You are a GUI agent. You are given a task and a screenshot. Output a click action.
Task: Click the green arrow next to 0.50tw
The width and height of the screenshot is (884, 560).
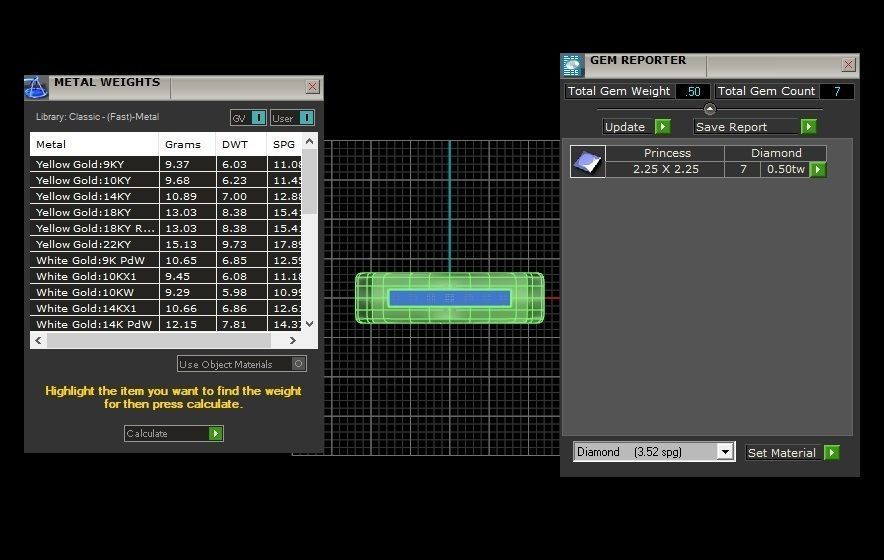coord(817,169)
